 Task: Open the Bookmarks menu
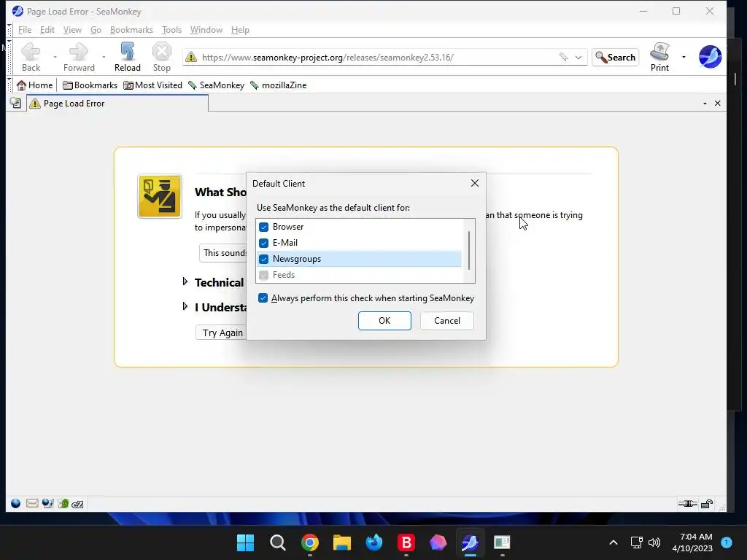(x=131, y=29)
